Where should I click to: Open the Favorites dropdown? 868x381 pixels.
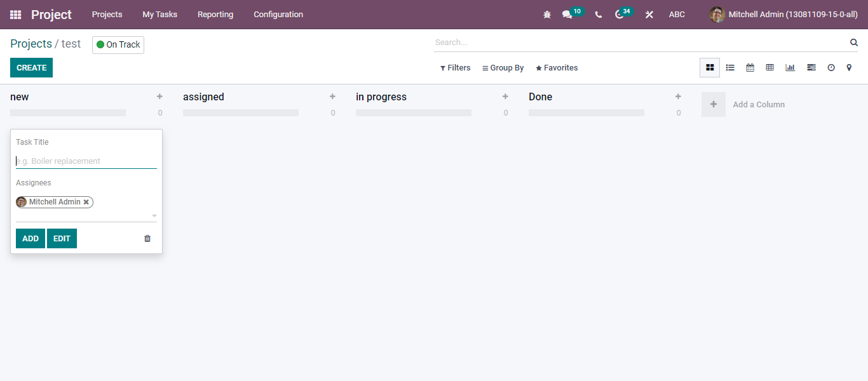point(557,68)
